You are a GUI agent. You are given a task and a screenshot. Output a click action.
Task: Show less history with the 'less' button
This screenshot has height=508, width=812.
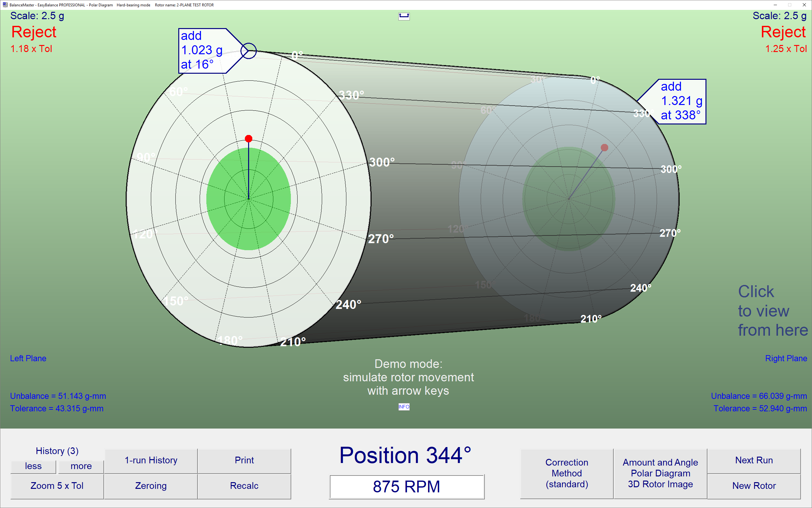coord(33,466)
